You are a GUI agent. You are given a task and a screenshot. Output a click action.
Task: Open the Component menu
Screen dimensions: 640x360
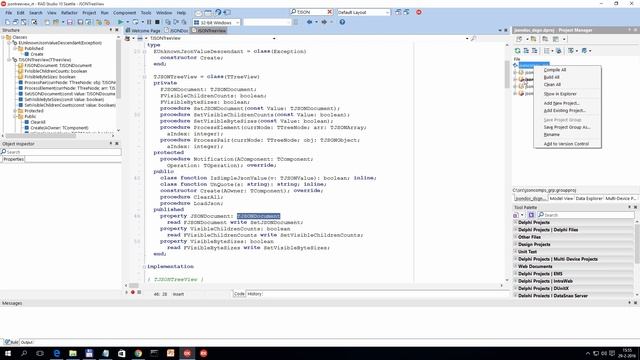[124, 13]
